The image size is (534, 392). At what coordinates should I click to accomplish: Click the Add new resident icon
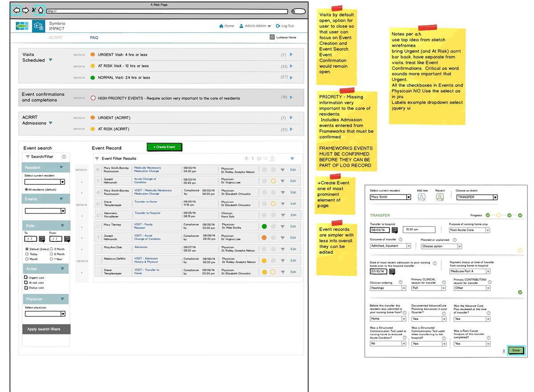coord(422,197)
